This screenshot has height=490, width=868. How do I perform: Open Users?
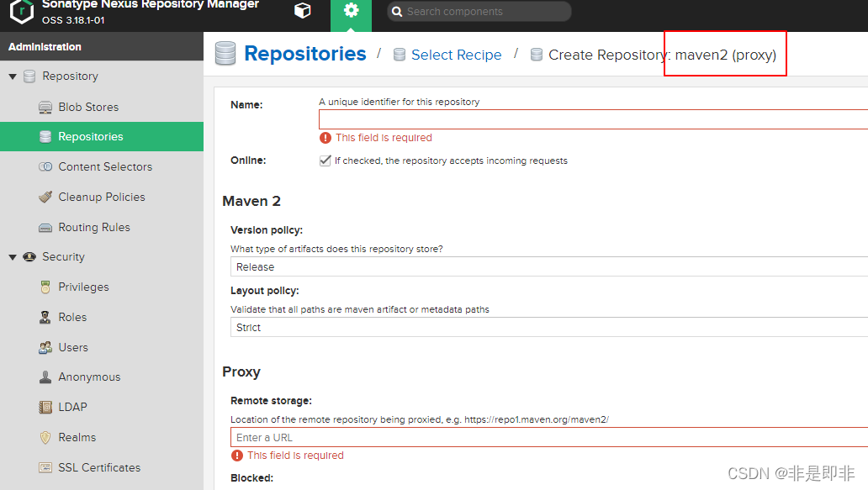coord(73,347)
